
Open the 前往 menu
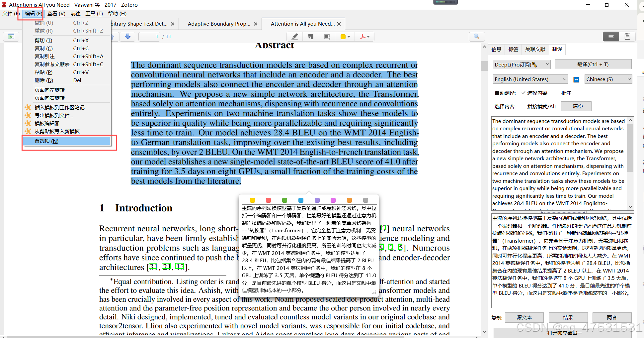tap(75, 14)
